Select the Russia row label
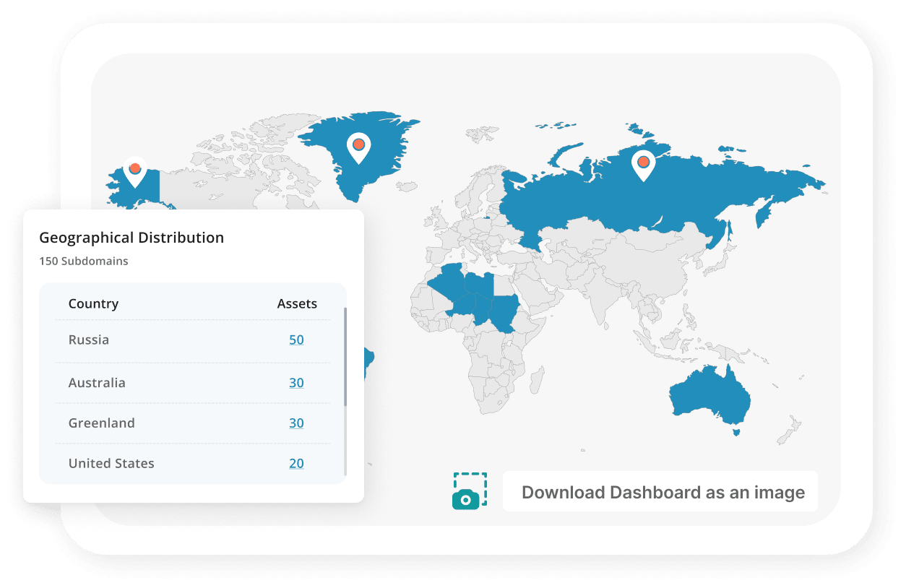This screenshot has height=588, width=906. coord(89,340)
